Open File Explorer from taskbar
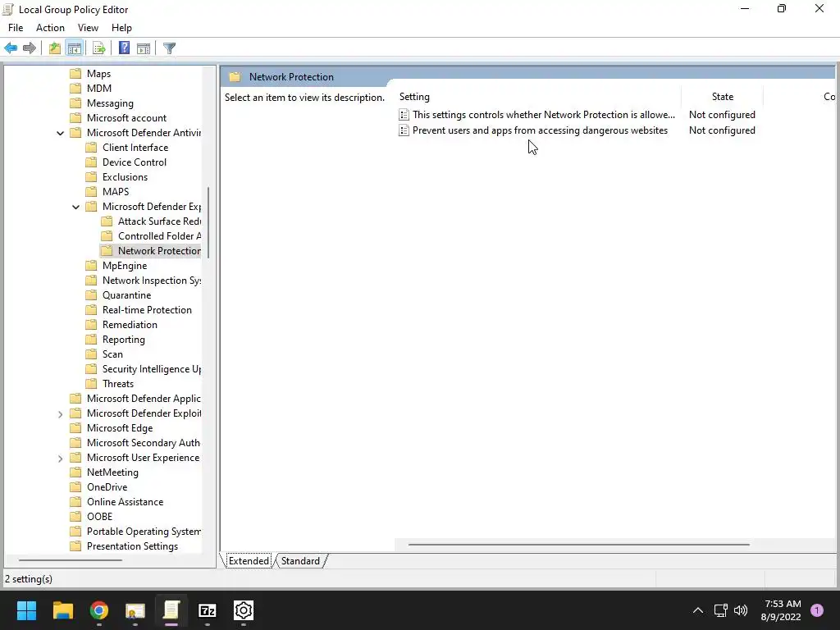 coord(62,610)
